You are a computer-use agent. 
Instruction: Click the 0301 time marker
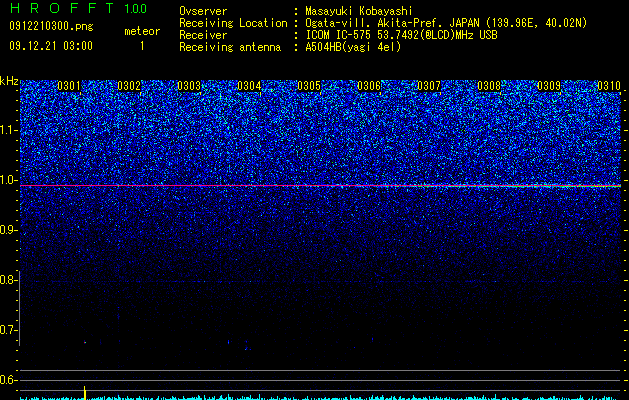(x=69, y=86)
